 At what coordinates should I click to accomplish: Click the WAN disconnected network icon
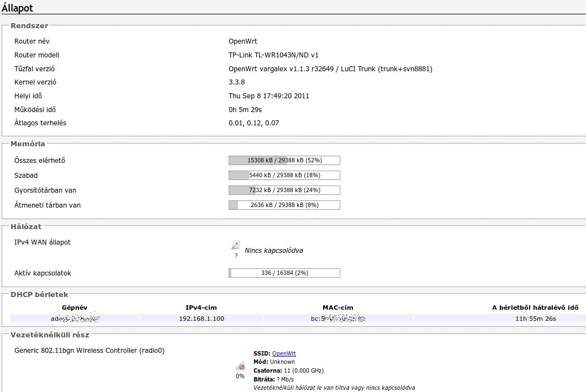point(235,246)
